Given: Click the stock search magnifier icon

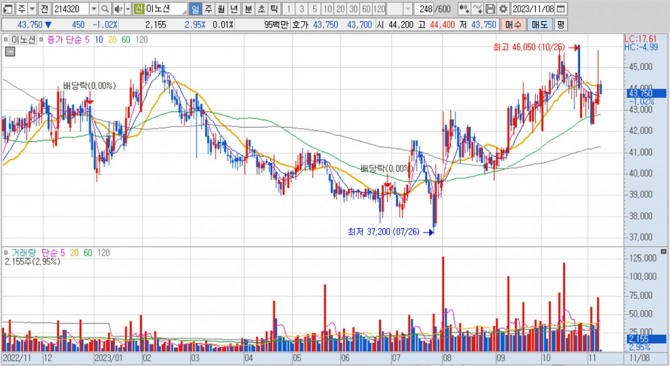Looking at the screenshot, I should pyautogui.click(x=105, y=9).
